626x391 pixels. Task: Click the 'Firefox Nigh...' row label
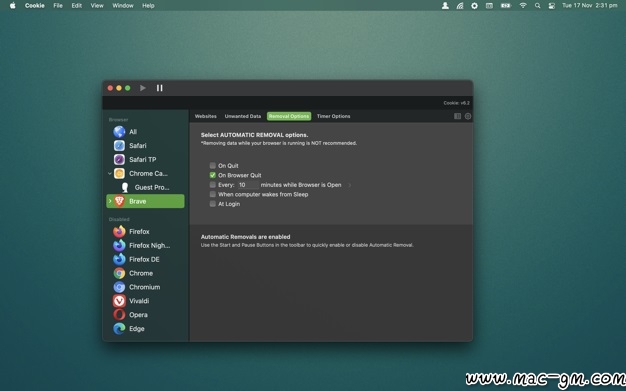click(149, 246)
